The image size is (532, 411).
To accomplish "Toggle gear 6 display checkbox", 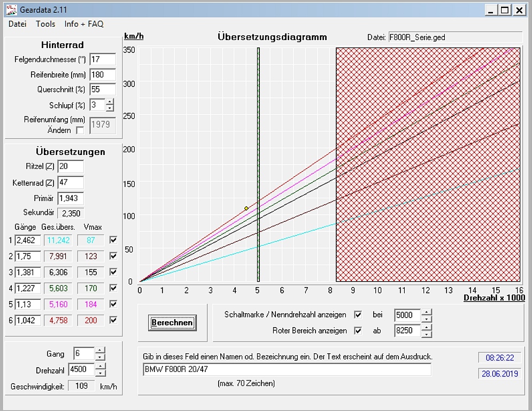I will coord(113,320).
